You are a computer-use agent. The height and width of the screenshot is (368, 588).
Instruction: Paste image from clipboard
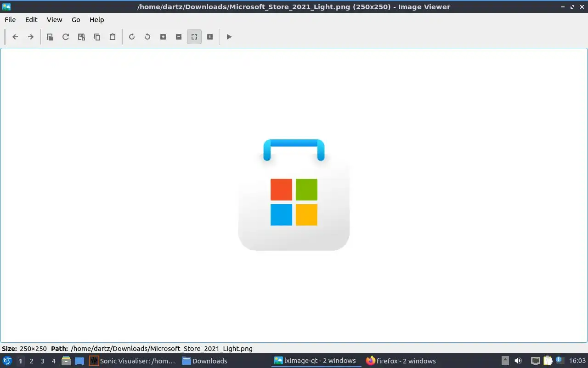113,37
